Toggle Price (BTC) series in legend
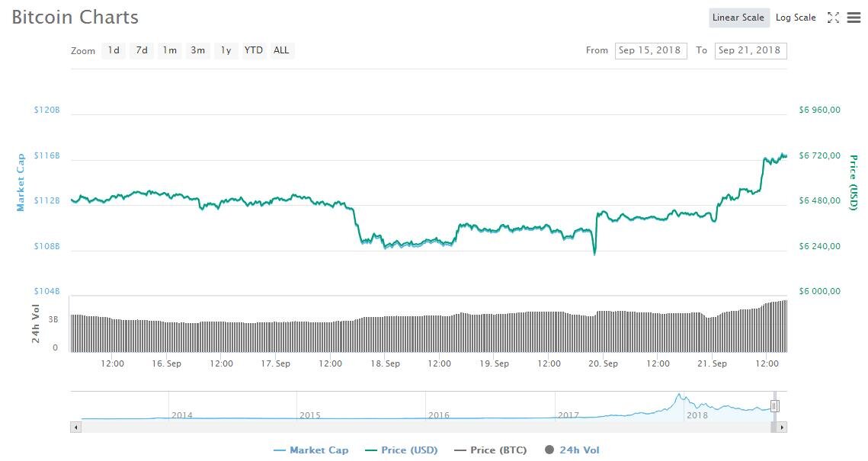Screen dimensions: 868x461 (491, 450)
